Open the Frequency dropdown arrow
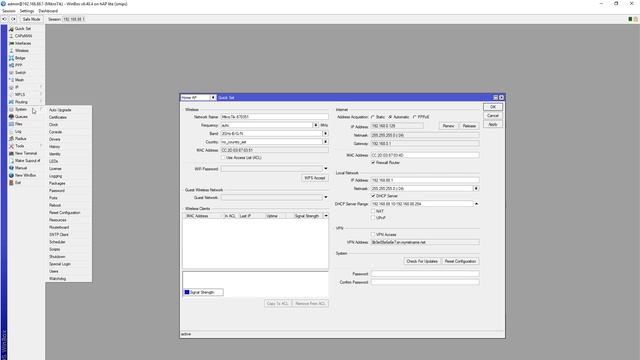 coord(316,125)
